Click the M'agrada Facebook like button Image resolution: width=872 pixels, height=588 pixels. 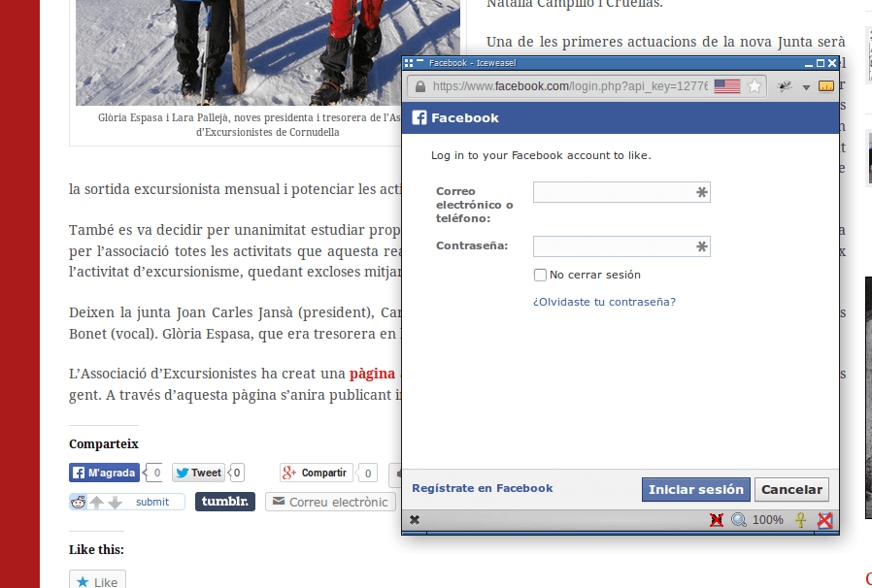(x=104, y=473)
